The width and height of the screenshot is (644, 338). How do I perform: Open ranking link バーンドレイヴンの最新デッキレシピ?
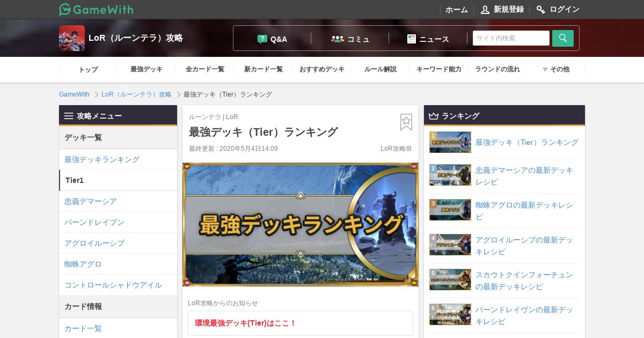pyautogui.click(x=524, y=315)
